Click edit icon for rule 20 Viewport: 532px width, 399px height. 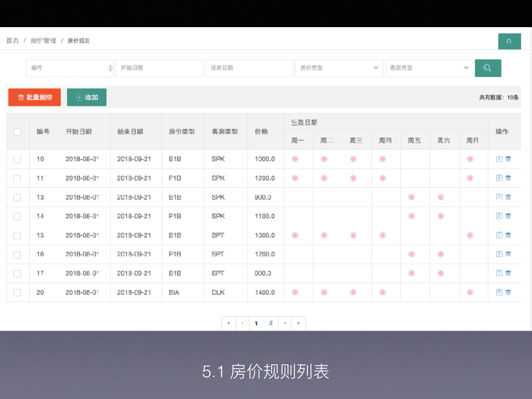click(x=499, y=292)
